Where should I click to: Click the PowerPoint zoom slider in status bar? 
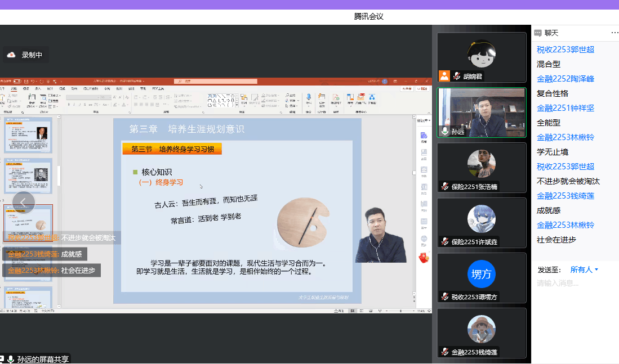pyautogui.click(x=401, y=311)
